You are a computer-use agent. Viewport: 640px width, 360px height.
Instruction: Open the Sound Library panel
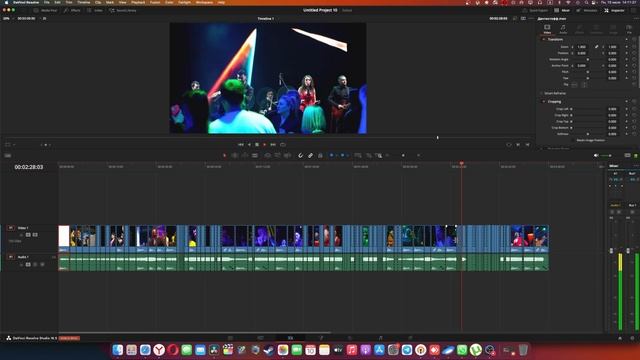point(123,10)
